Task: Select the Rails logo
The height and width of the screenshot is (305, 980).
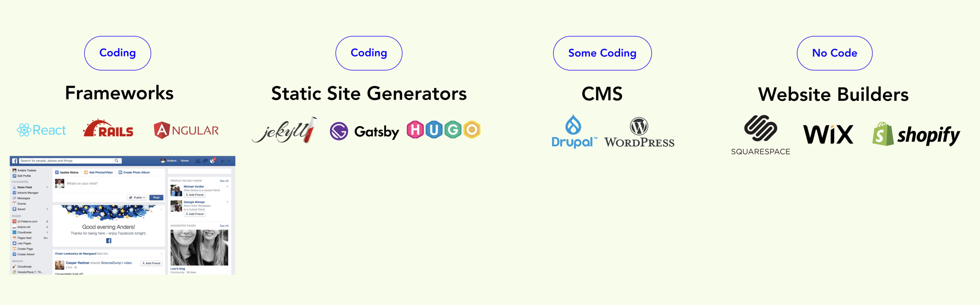Action: tap(108, 129)
